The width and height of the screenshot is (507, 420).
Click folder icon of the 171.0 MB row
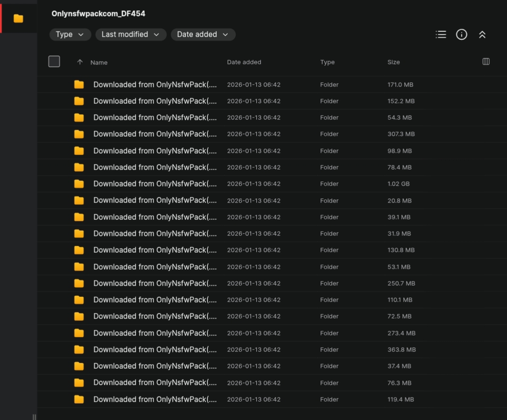tap(79, 85)
